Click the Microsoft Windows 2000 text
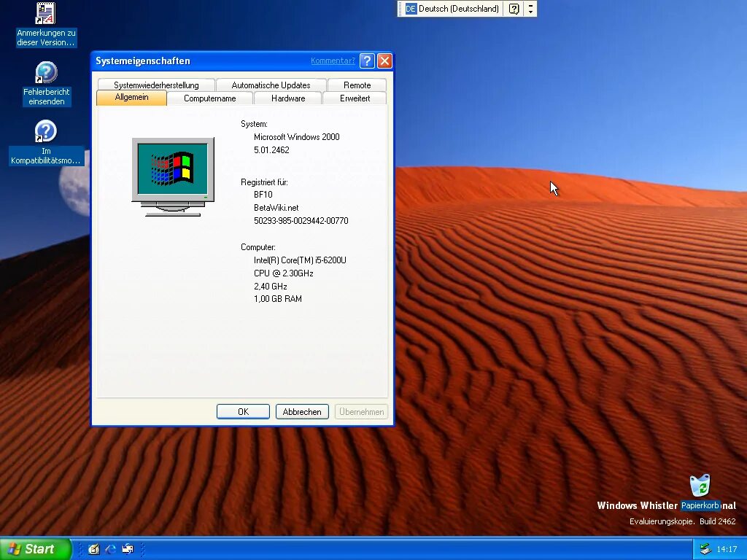747x560 pixels. pos(296,136)
